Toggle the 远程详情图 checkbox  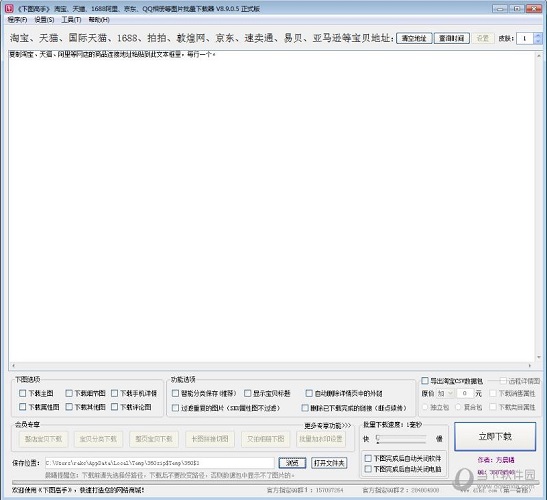503,381
